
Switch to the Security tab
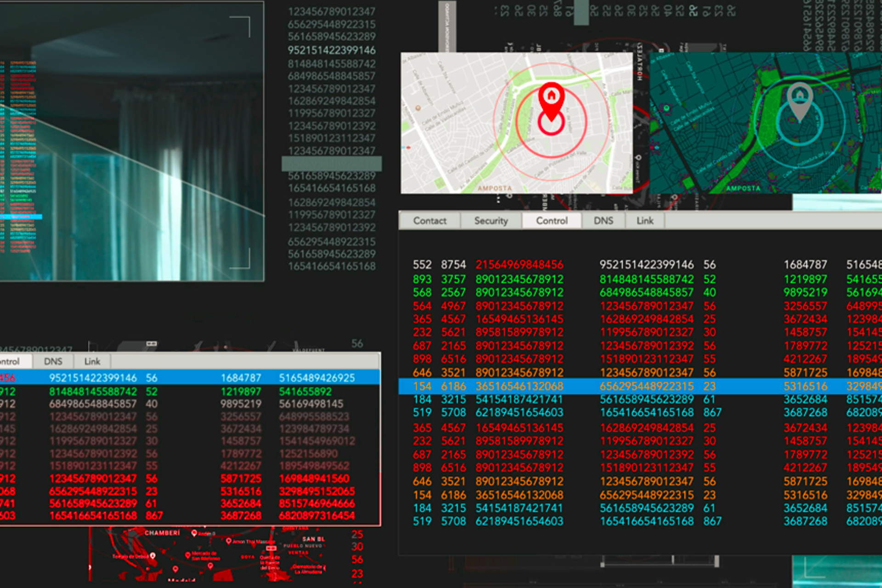coord(491,221)
